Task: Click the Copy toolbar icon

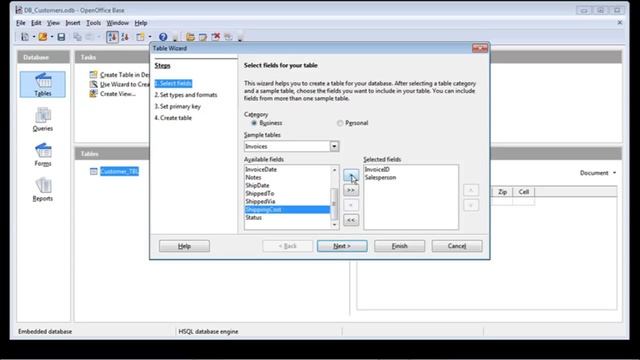Action: click(77, 37)
